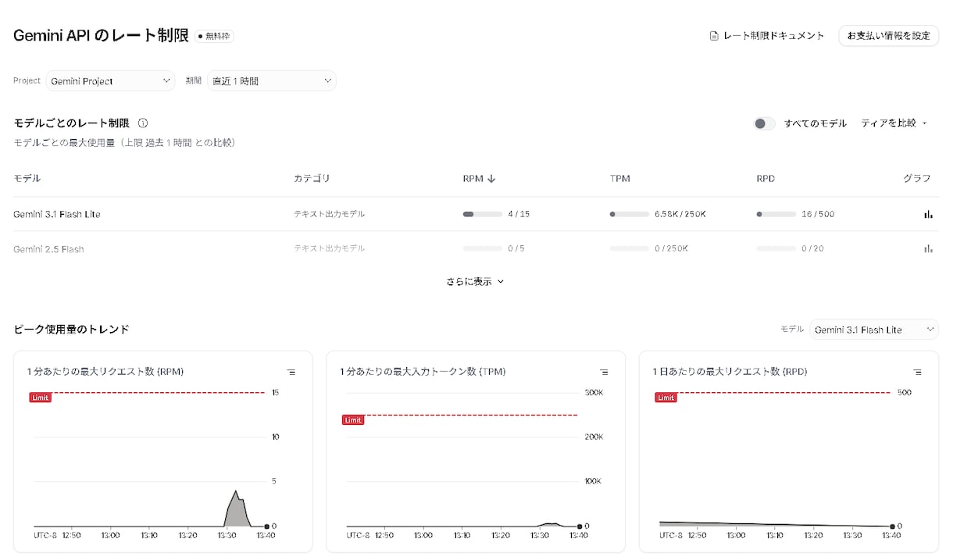
Task: Select the Gemini 3.1 Flash Lite row
Action: coord(476,214)
